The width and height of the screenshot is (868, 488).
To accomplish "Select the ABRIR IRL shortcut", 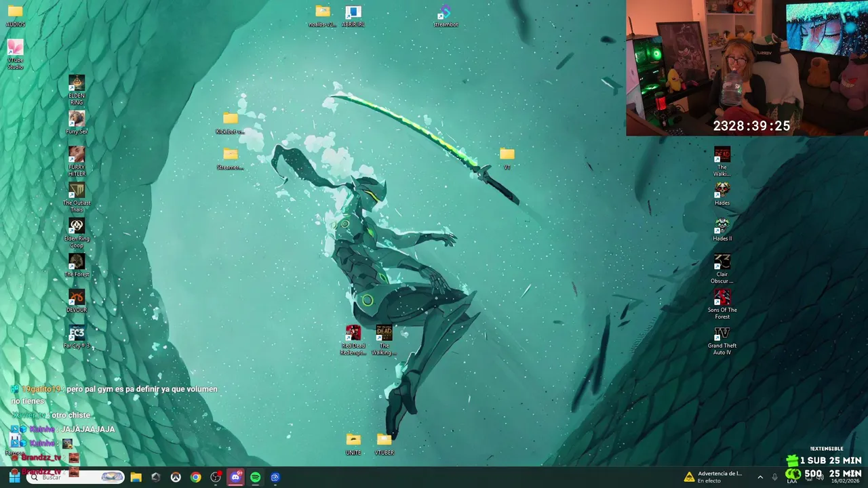I will click(x=353, y=16).
